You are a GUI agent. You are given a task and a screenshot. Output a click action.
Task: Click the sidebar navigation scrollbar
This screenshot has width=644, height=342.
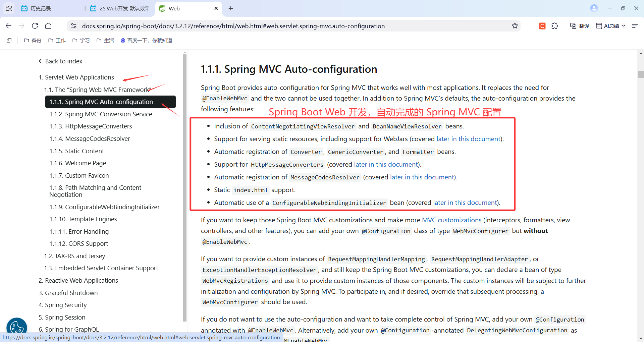click(185, 188)
